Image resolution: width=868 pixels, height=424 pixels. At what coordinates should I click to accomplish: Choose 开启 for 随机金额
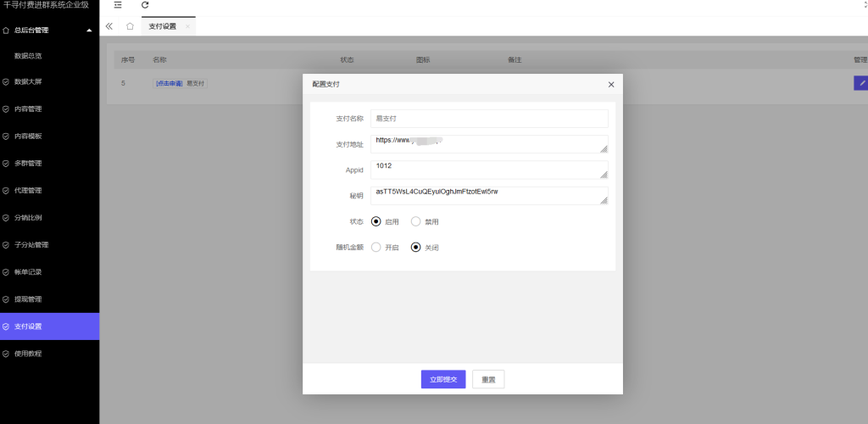[376, 248]
